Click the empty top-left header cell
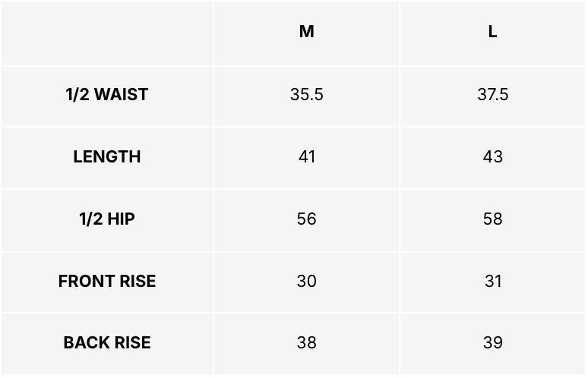Viewport: 588px width, 378px height. click(x=107, y=32)
